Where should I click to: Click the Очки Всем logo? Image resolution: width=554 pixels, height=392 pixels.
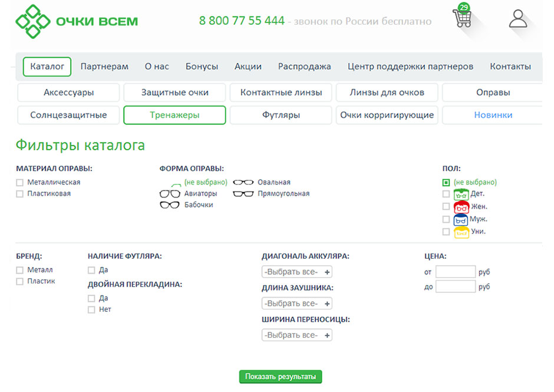[77, 21]
